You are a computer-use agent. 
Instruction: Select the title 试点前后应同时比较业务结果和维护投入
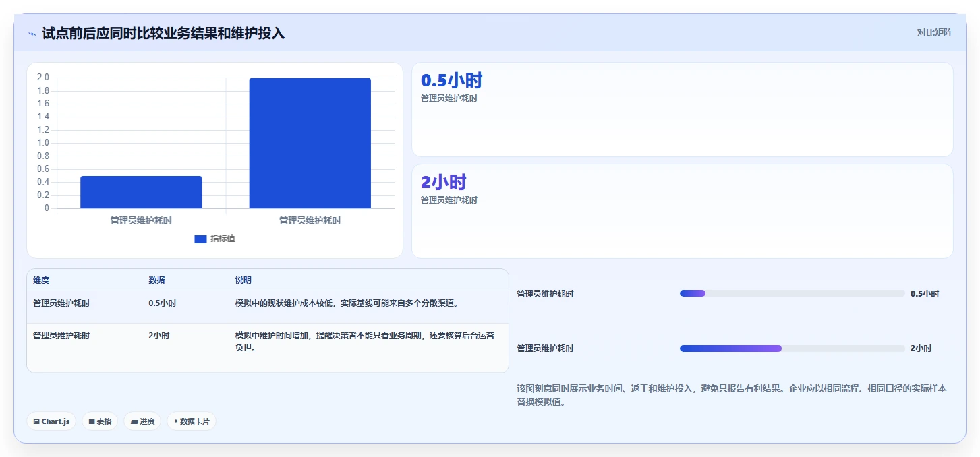pyautogui.click(x=163, y=33)
